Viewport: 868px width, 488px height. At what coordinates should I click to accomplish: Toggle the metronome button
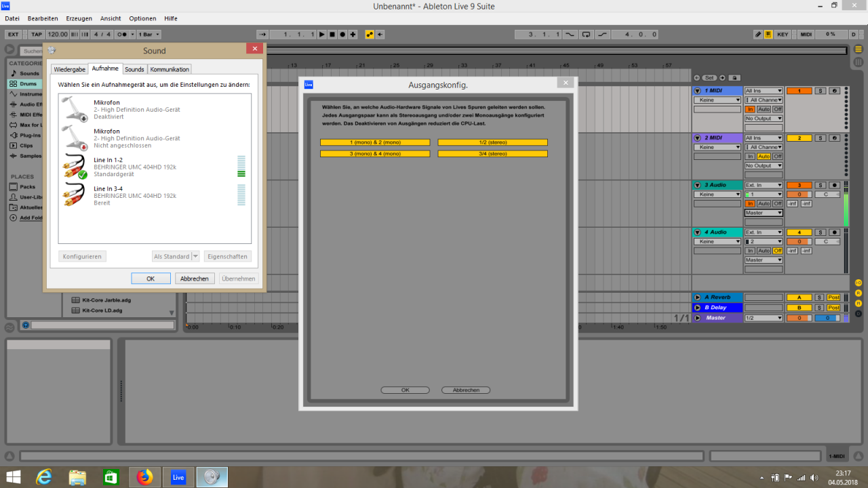[121, 34]
